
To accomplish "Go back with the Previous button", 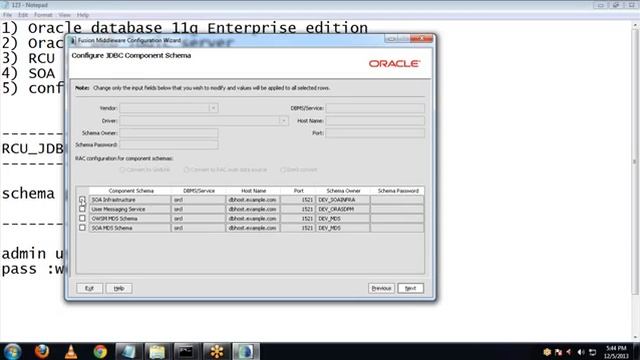I will (x=381, y=288).
